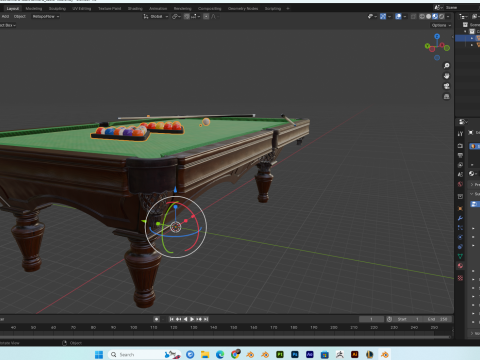Switch to the Shading workspace tab

tap(135, 9)
